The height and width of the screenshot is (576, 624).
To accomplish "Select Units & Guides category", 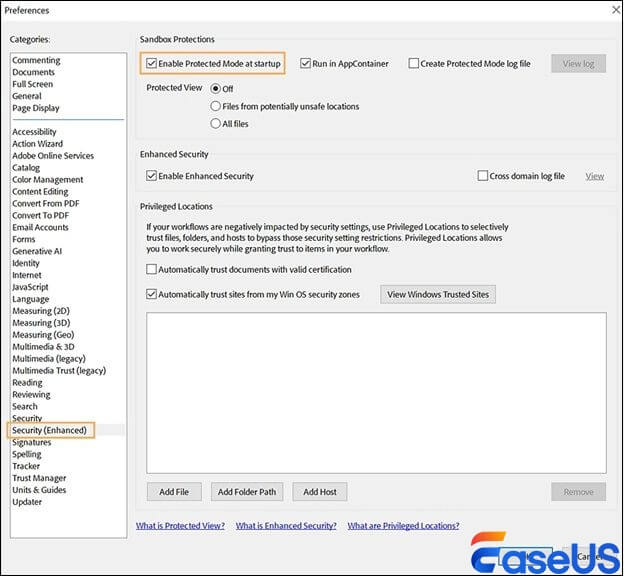I will coord(39,490).
